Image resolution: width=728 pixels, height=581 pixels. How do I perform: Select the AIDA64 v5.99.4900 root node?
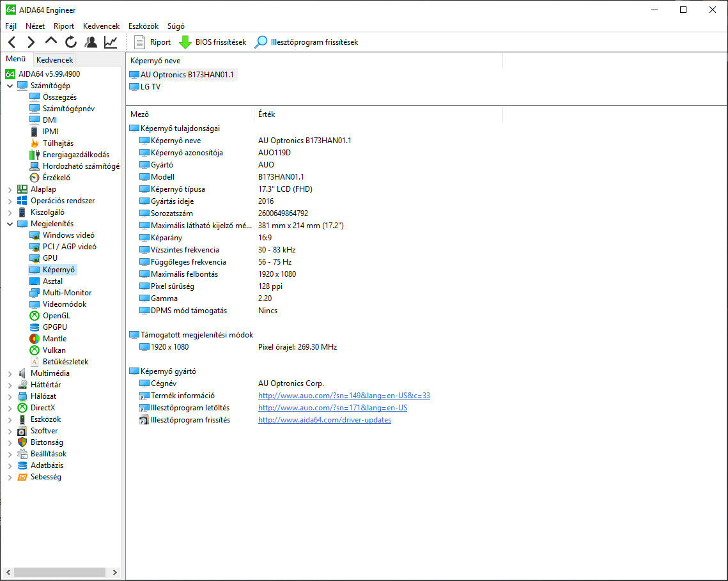49,74
